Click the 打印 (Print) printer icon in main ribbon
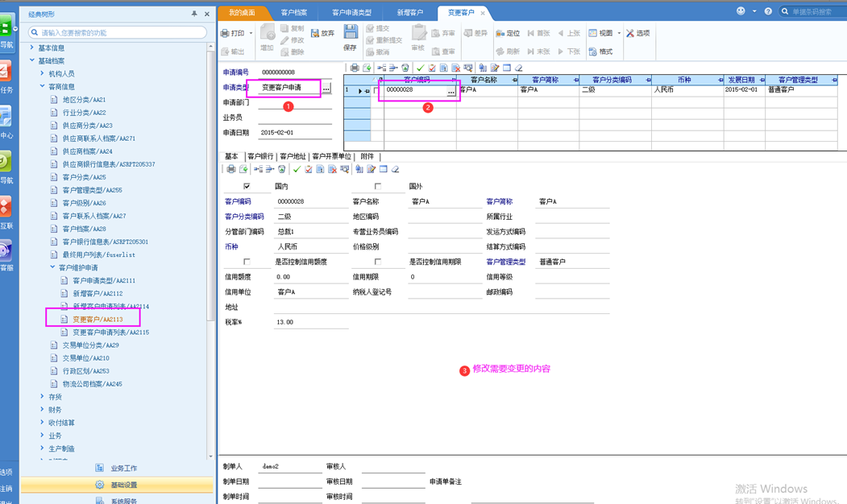847x504 pixels. coord(226,33)
